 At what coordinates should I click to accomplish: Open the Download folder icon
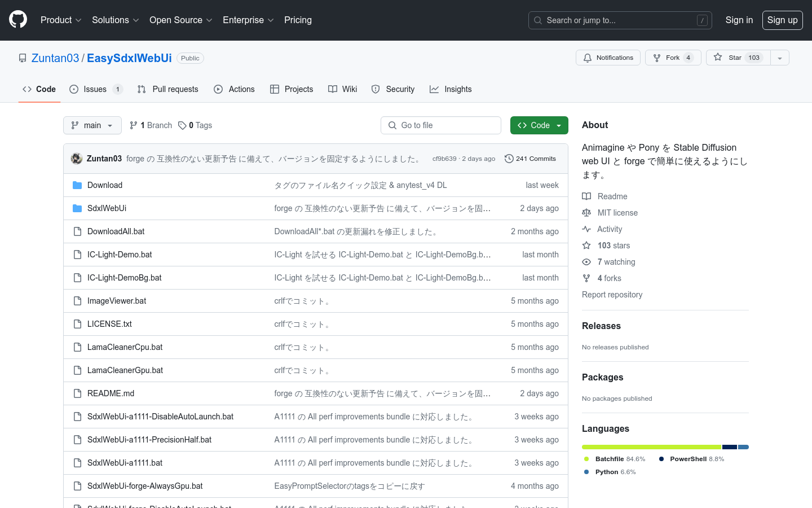(77, 185)
